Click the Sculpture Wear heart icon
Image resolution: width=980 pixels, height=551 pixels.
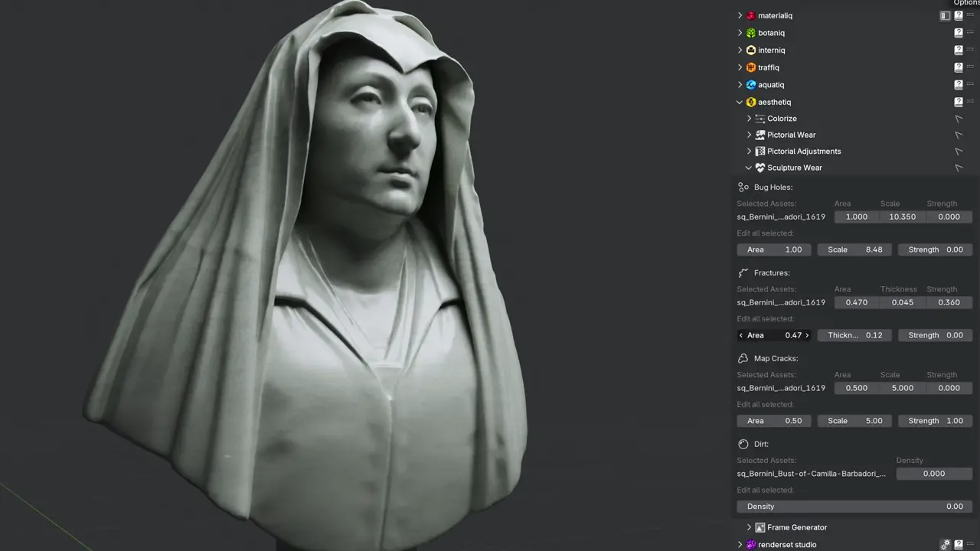tap(760, 168)
